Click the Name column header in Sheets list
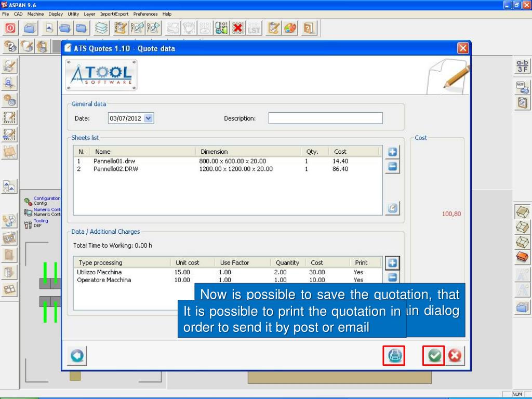 [x=143, y=152]
